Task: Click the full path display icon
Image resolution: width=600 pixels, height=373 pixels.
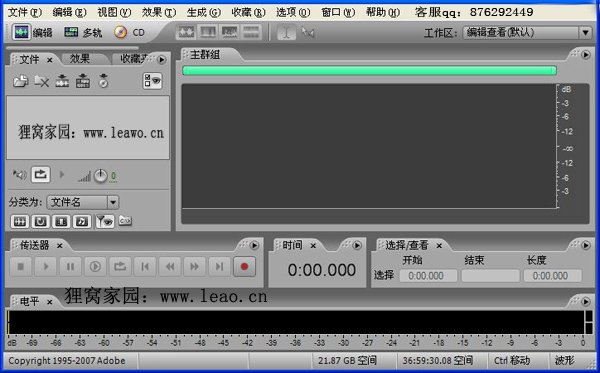Action: pos(125,221)
